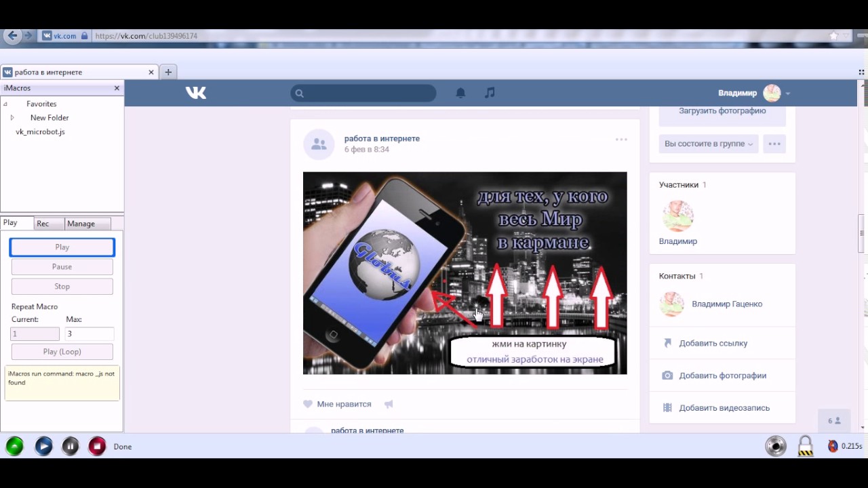The image size is (868, 488).
Task: Close the iMacros sidebar panel
Action: (x=117, y=88)
